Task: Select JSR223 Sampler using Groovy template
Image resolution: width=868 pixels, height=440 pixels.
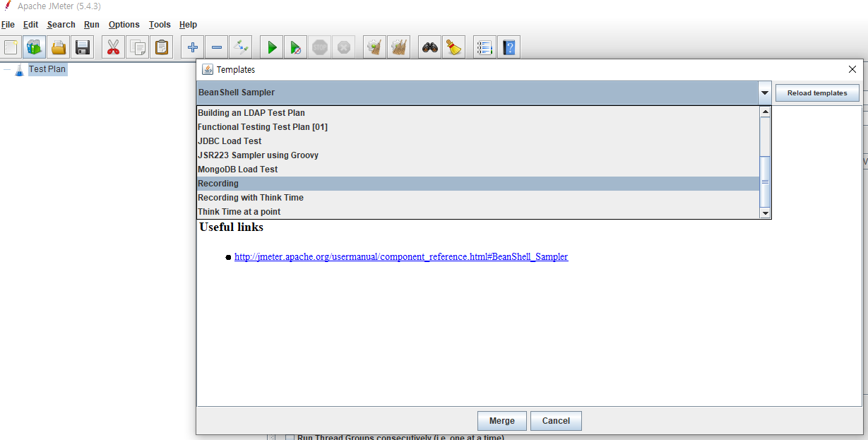Action: click(x=478, y=155)
